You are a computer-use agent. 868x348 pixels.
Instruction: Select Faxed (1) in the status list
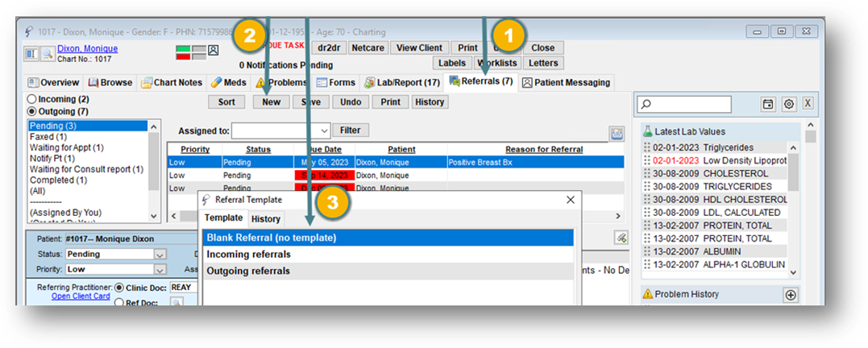point(89,137)
